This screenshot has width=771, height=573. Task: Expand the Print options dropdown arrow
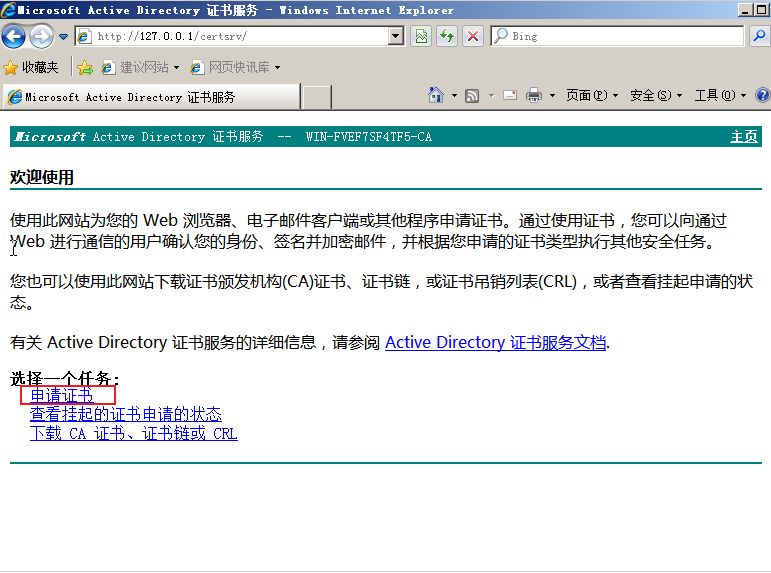pos(552,95)
